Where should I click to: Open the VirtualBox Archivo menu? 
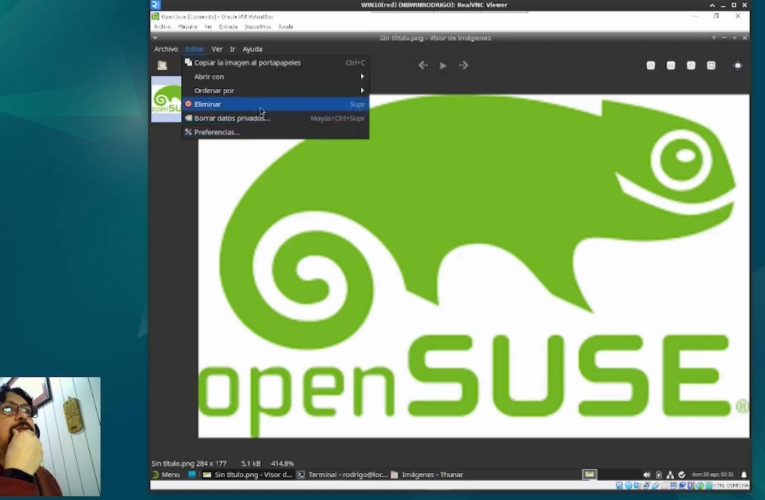162,27
